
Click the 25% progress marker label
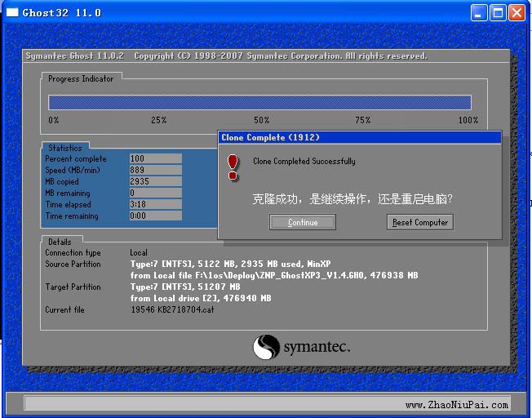coord(158,120)
